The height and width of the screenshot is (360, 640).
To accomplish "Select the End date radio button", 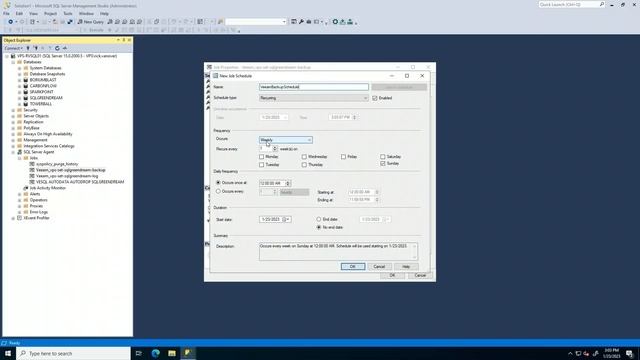I will [x=319, y=220].
